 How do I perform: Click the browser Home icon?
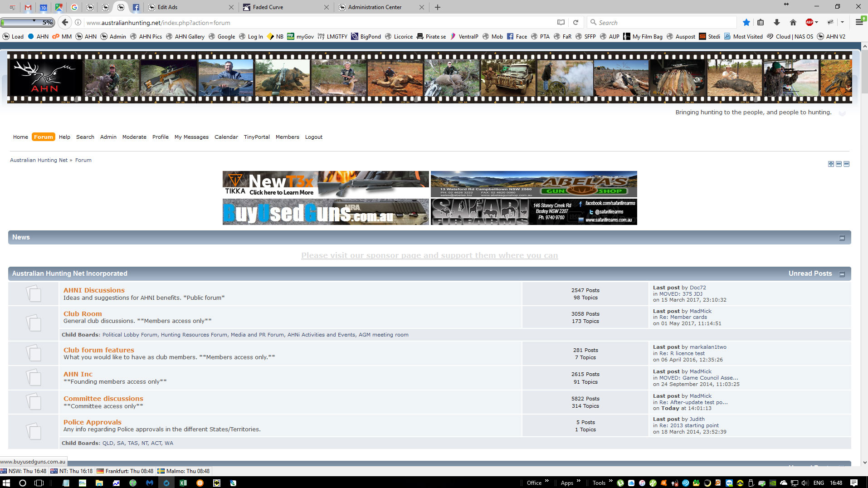(x=793, y=22)
